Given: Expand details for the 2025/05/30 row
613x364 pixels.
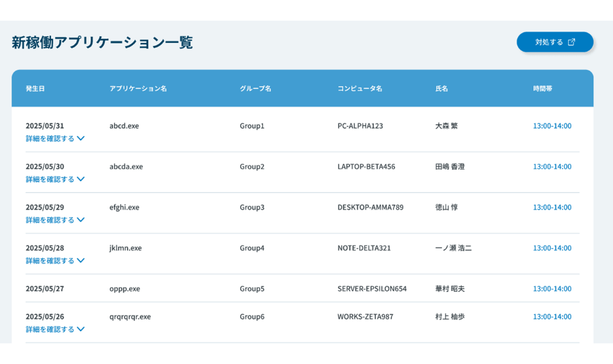Looking at the screenshot, I should coord(55,179).
